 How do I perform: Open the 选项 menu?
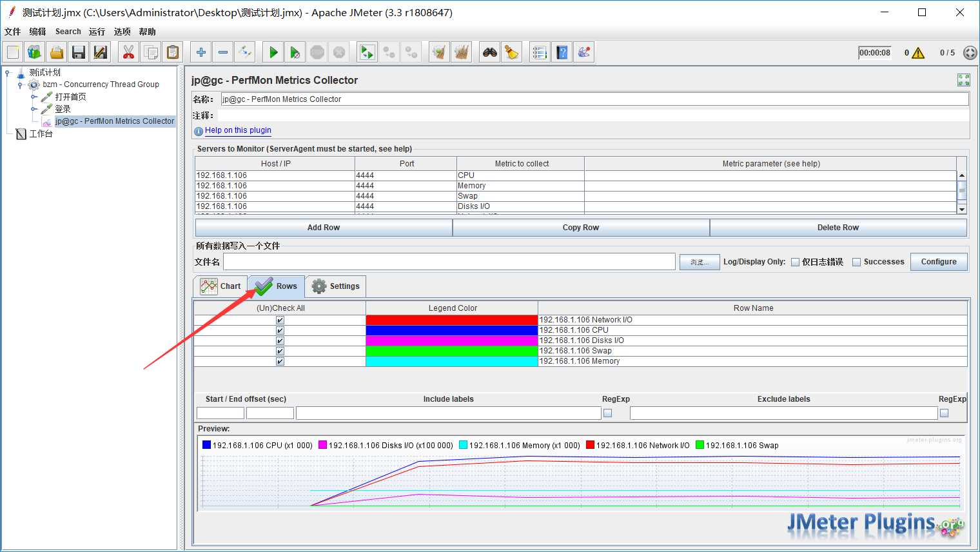click(122, 32)
